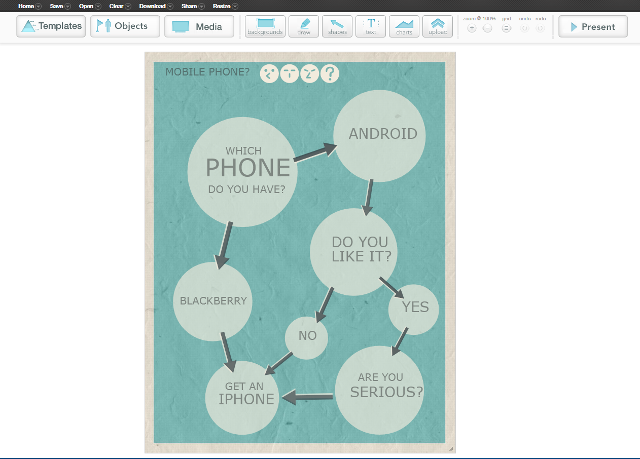
Task: Open the Open menu
Action: [x=86, y=6]
